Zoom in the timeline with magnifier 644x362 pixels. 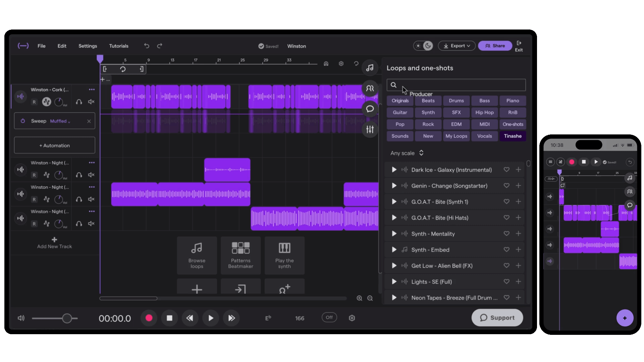point(359,298)
